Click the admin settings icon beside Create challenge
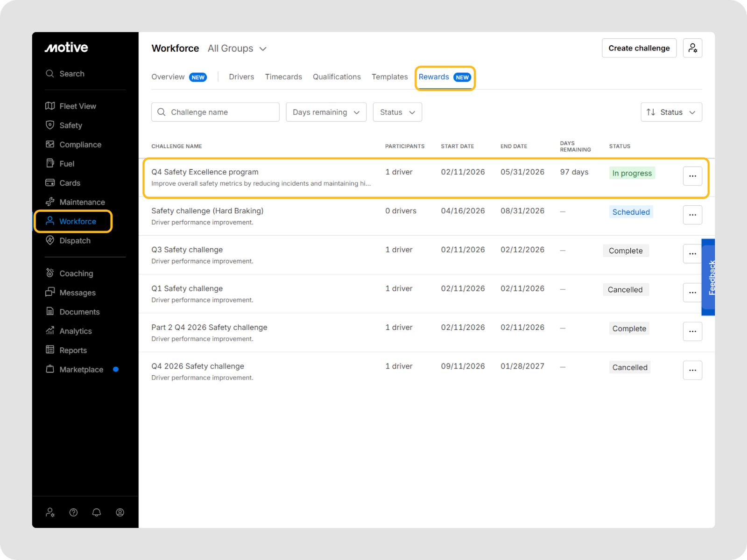The image size is (747, 560). pos(692,48)
